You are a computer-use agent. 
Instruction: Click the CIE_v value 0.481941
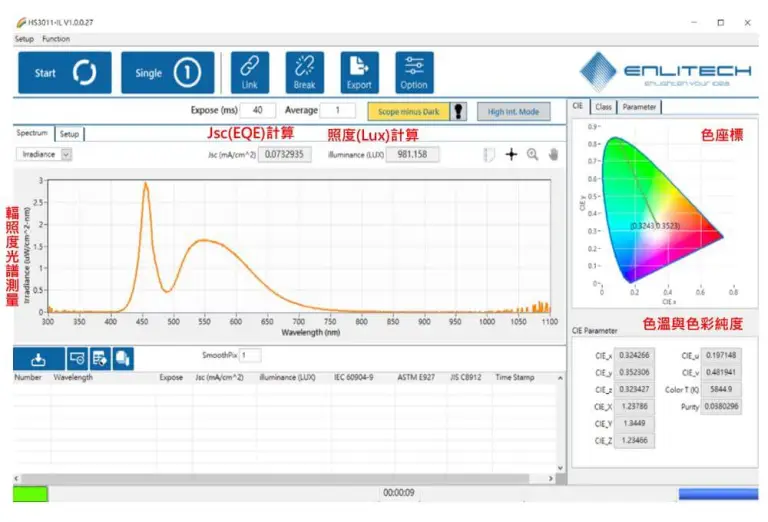721,373
